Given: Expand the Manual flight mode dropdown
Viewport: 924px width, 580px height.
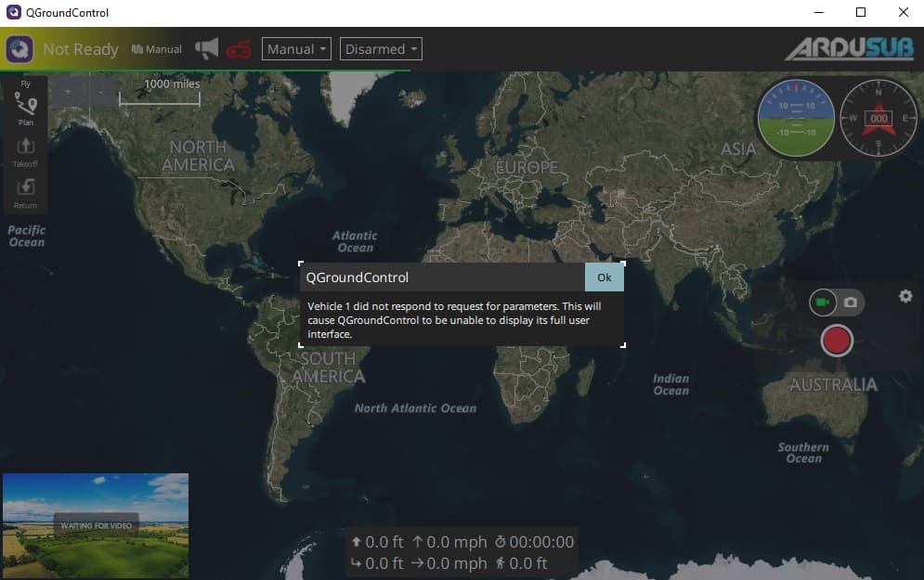Looking at the screenshot, I should pyautogui.click(x=296, y=49).
